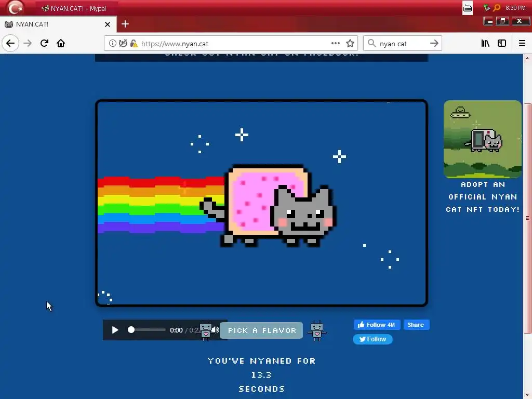The height and width of the screenshot is (399, 532).
Task: Open the home page
Action: click(61, 44)
